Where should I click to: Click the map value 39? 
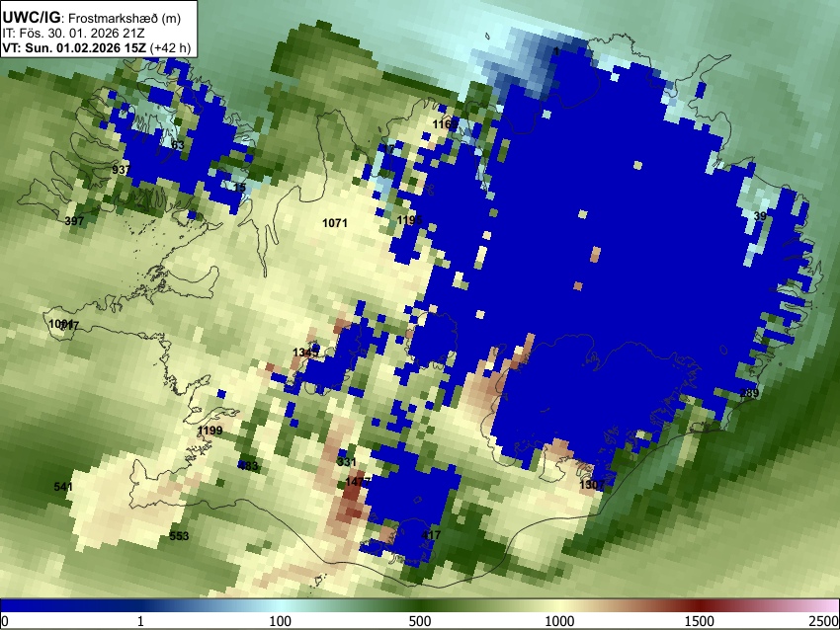click(760, 216)
